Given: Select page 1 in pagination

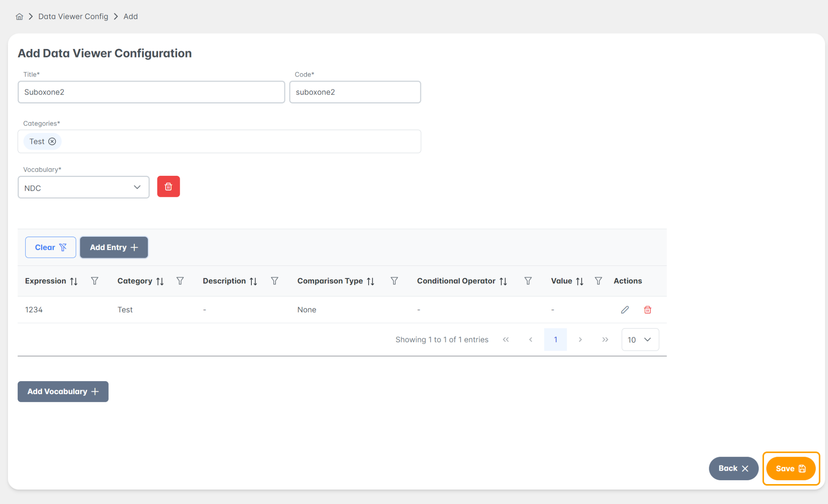Looking at the screenshot, I should click(555, 339).
